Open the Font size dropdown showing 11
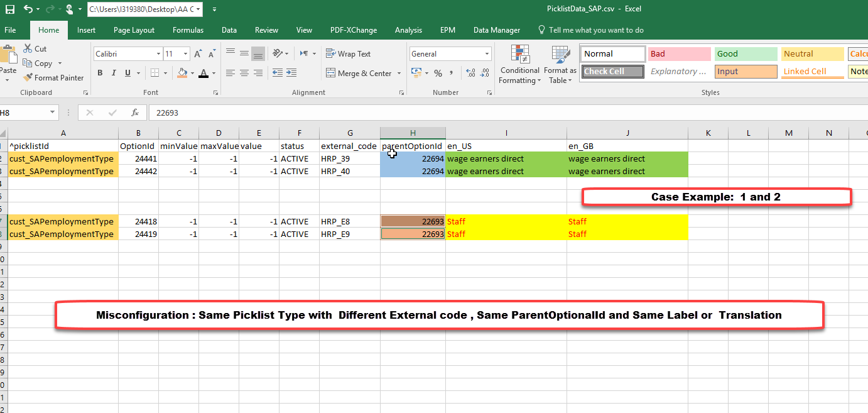868x413 pixels. tap(185, 54)
